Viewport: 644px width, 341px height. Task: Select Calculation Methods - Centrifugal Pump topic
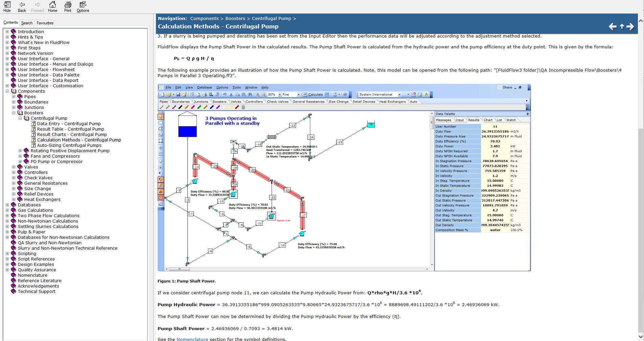(79, 140)
